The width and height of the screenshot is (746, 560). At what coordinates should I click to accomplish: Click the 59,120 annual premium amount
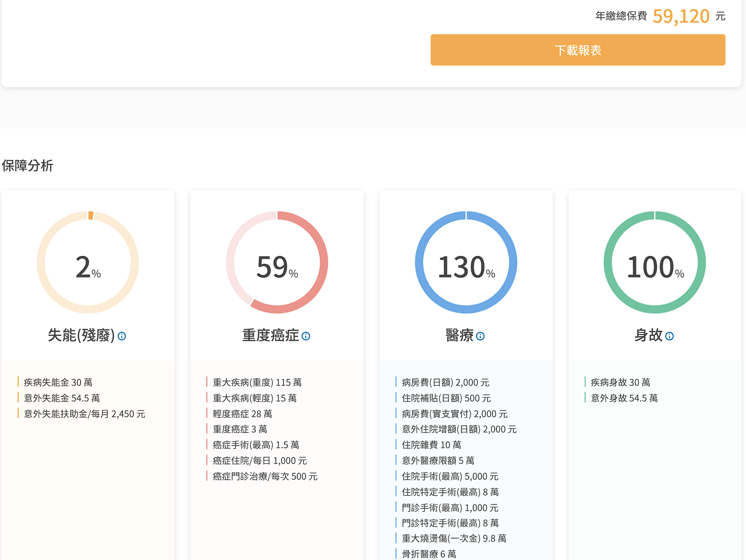(681, 16)
